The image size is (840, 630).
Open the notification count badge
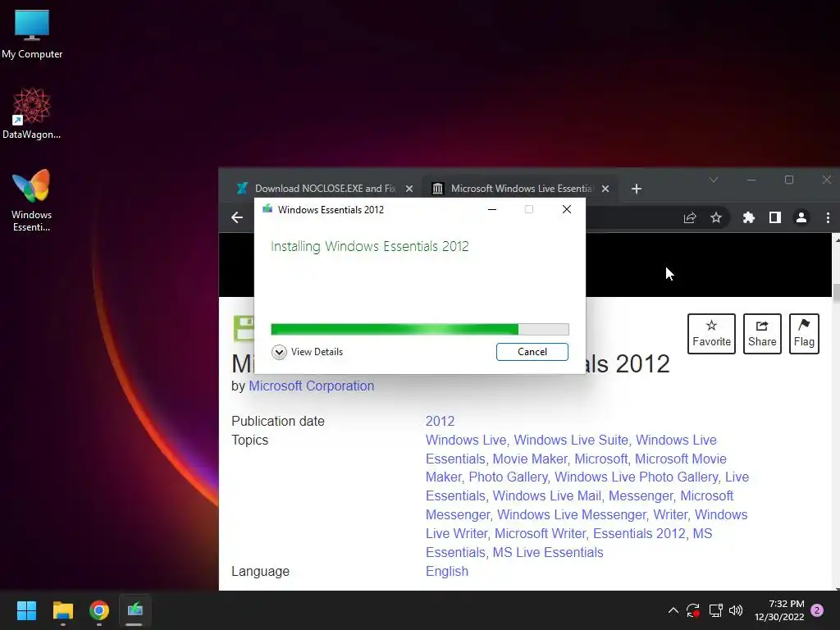coord(817,610)
